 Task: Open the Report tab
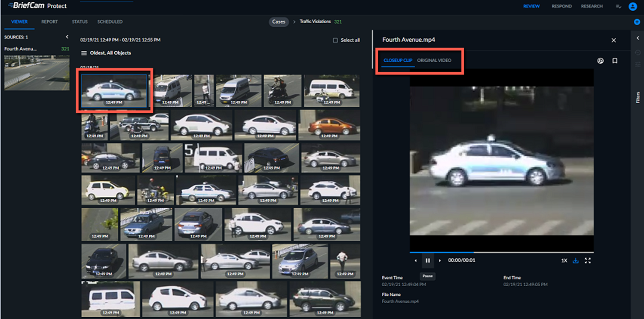pyautogui.click(x=49, y=22)
